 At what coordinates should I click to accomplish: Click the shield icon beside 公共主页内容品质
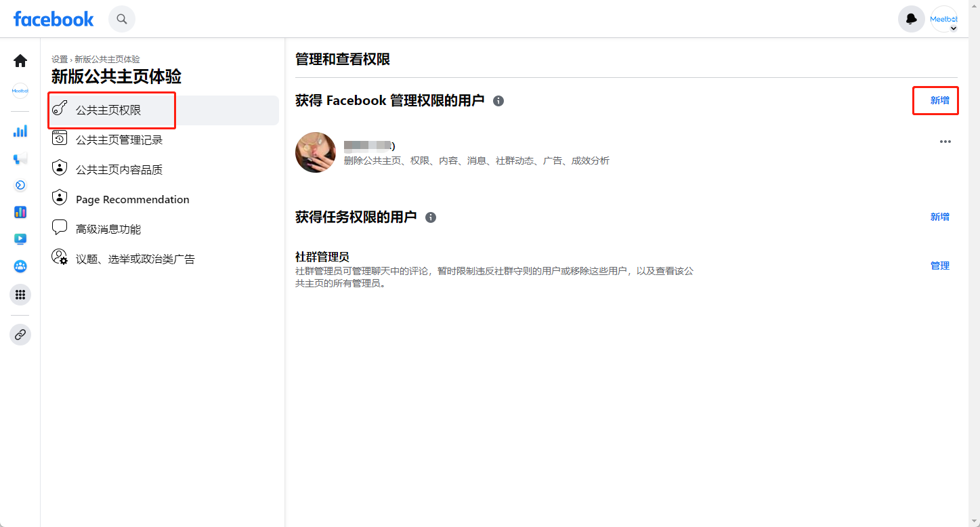tap(60, 167)
